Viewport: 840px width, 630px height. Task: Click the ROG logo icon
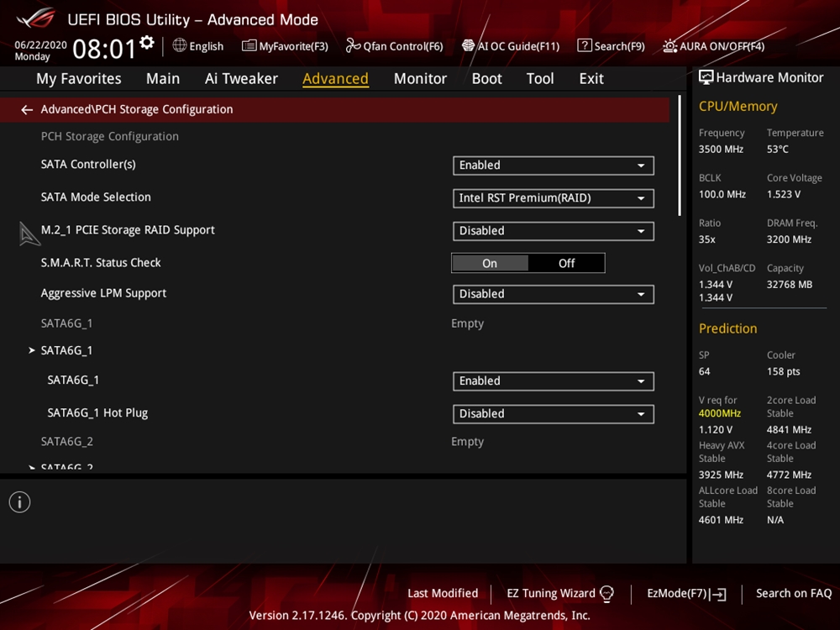[36, 18]
